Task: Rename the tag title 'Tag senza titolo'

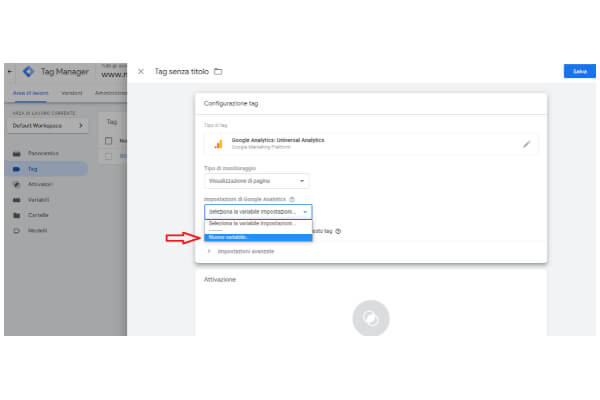Action: click(x=181, y=72)
